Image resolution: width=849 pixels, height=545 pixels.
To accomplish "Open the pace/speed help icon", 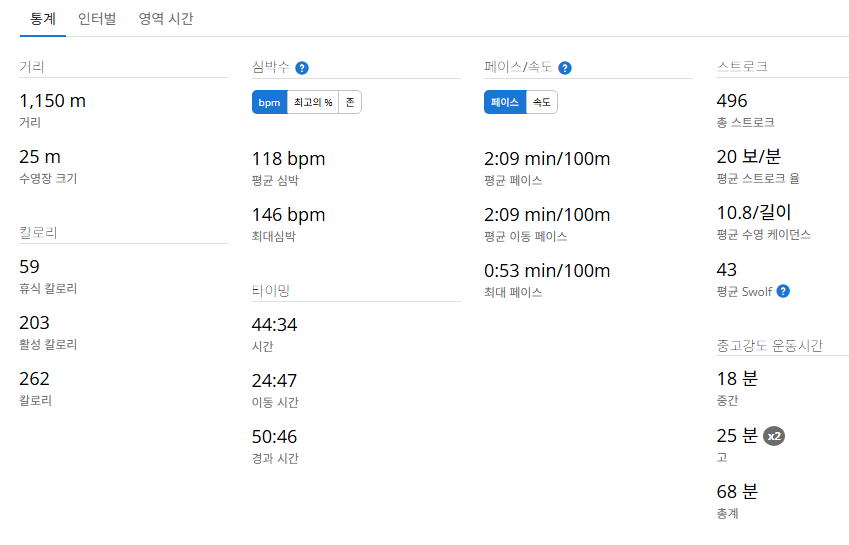I will (565, 68).
